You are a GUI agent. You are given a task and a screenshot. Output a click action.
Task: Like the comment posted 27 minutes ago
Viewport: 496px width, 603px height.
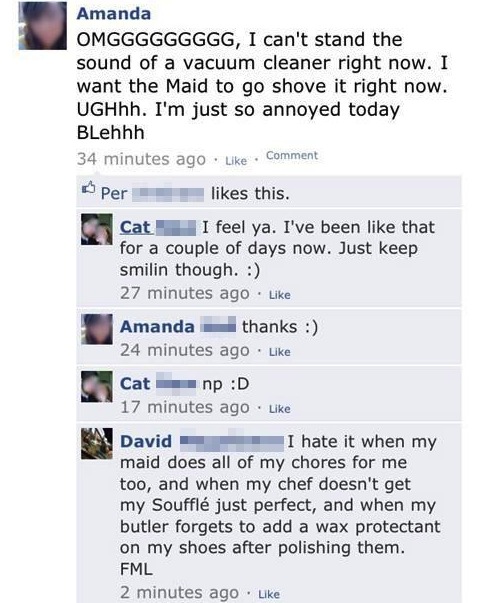280,295
